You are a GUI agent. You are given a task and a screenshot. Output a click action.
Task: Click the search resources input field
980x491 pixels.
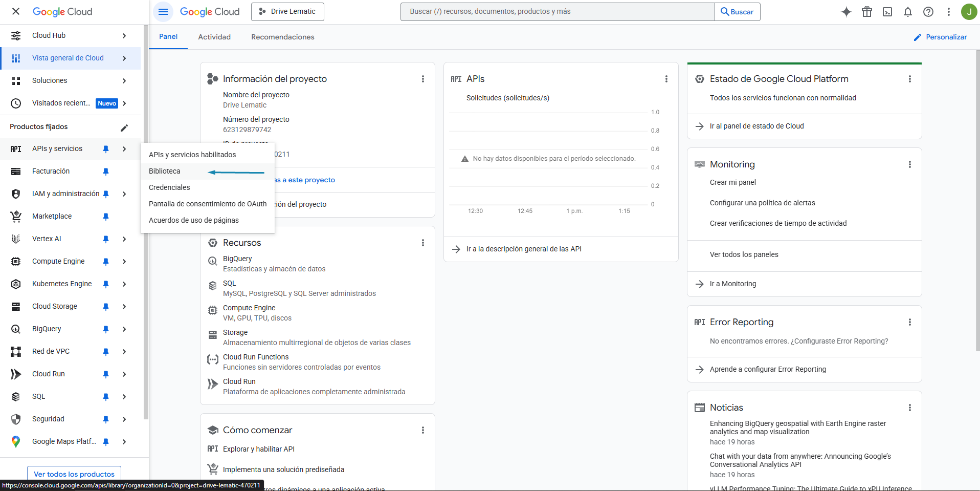click(x=558, y=12)
